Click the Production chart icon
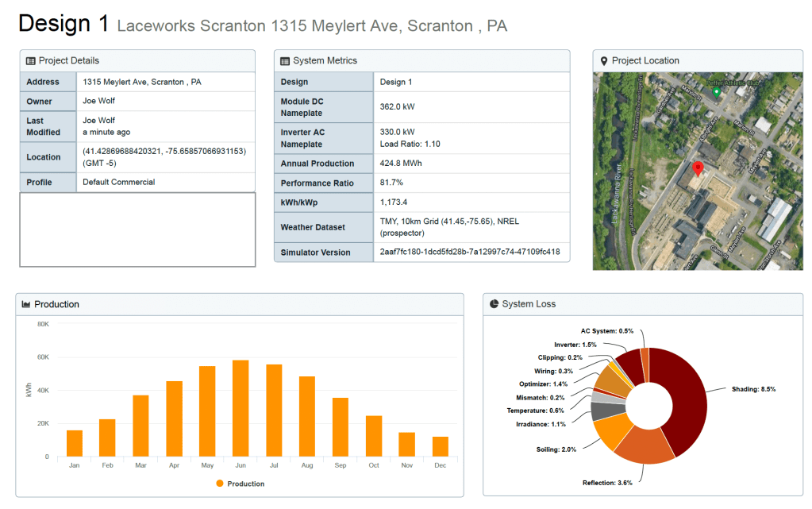This screenshot has height=509, width=812. 26,304
